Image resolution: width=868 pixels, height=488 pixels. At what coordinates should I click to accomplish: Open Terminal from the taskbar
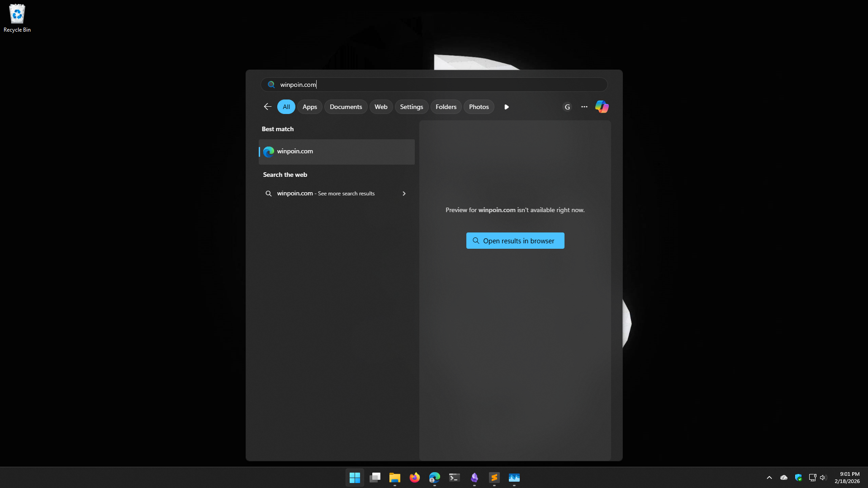(454, 478)
